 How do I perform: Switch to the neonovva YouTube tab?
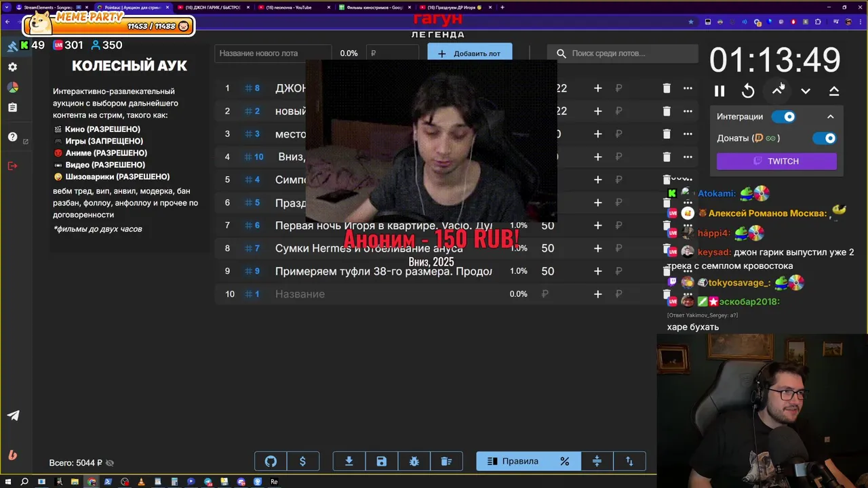(293, 7)
